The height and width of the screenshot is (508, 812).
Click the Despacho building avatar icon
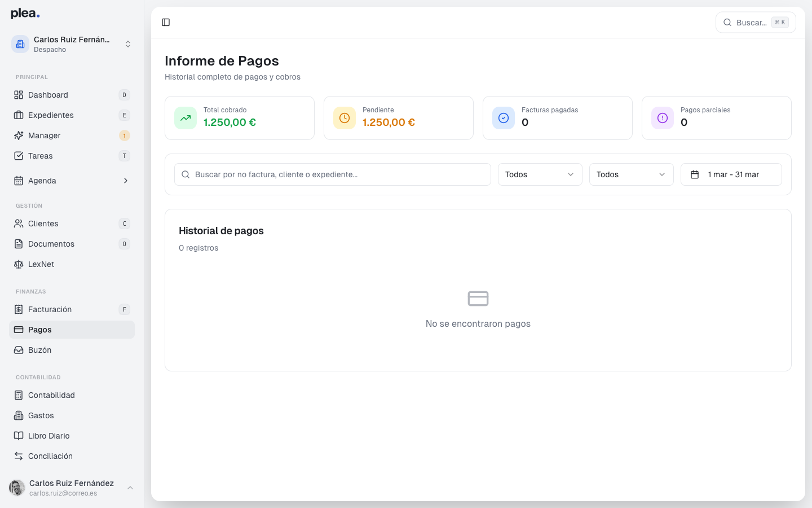point(20,44)
